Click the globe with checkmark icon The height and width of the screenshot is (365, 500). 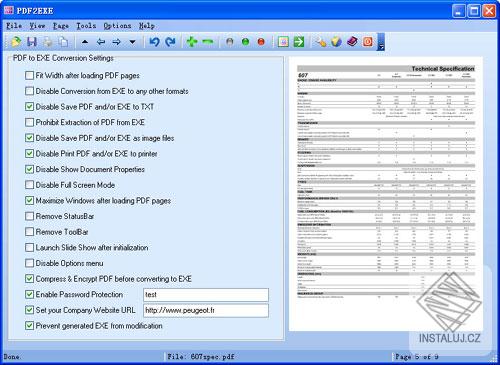click(336, 42)
